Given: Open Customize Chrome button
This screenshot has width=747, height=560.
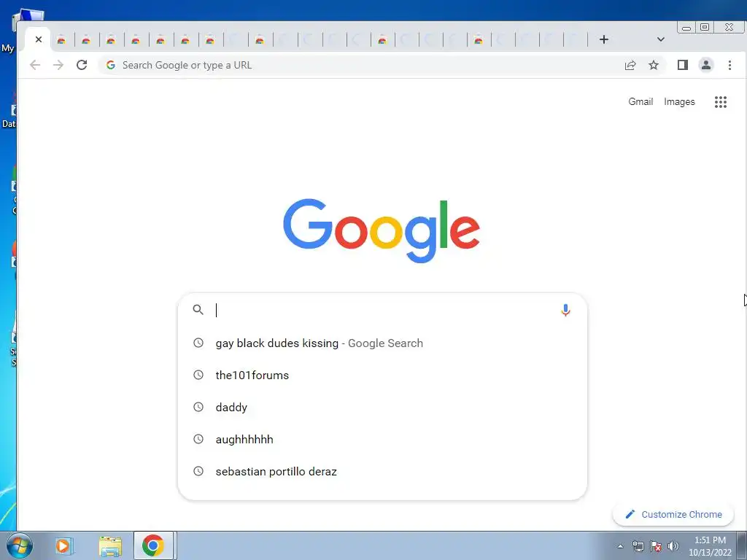Looking at the screenshot, I should click(x=673, y=514).
